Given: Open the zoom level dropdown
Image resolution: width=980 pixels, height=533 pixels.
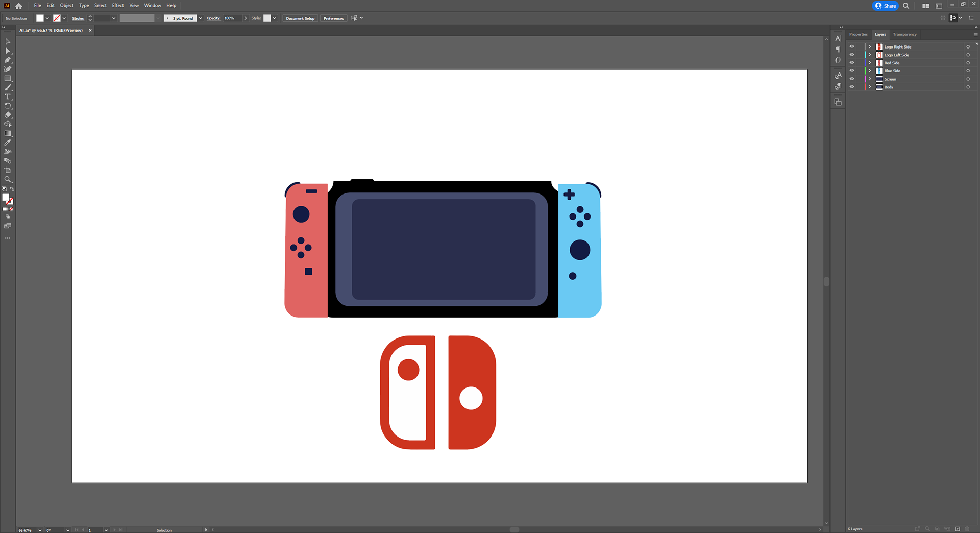Looking at the screenshot, I should (40, 530).
